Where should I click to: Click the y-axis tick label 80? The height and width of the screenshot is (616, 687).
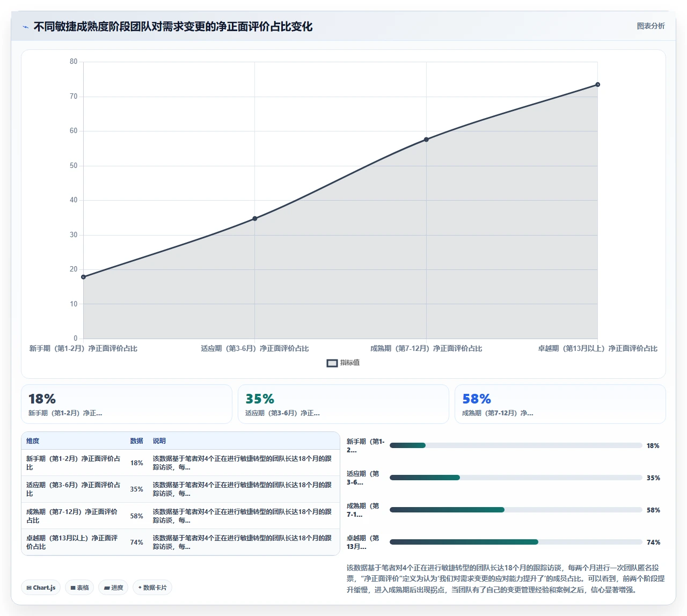coord(74,62)
